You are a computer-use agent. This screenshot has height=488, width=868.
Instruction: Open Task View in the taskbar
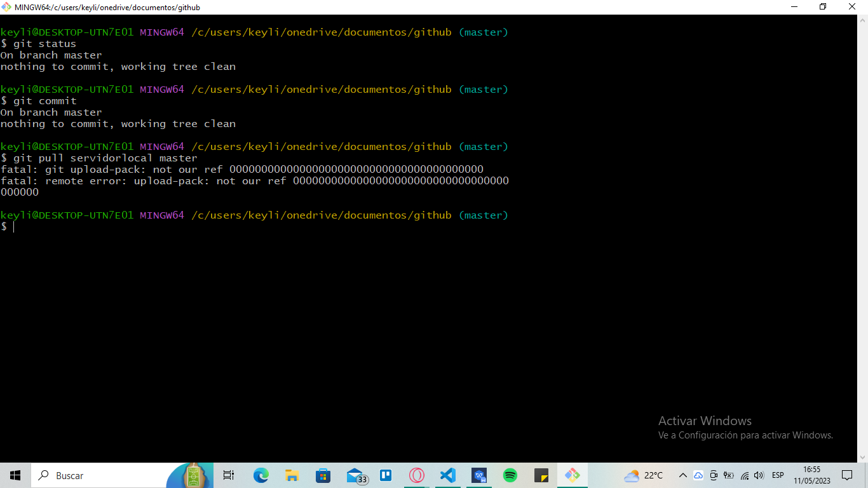[229, 475]
